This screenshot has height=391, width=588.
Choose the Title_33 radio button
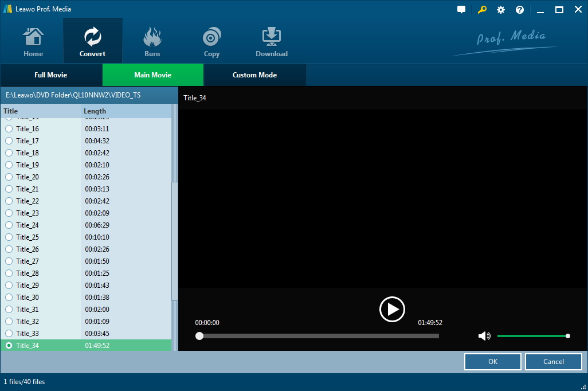click(9, 333)
